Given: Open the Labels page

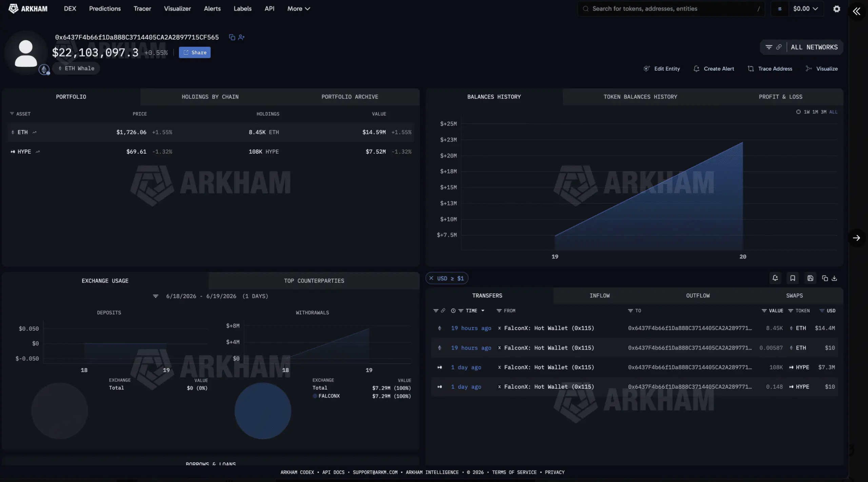Looking at the screenshot, I should point(242,9).
